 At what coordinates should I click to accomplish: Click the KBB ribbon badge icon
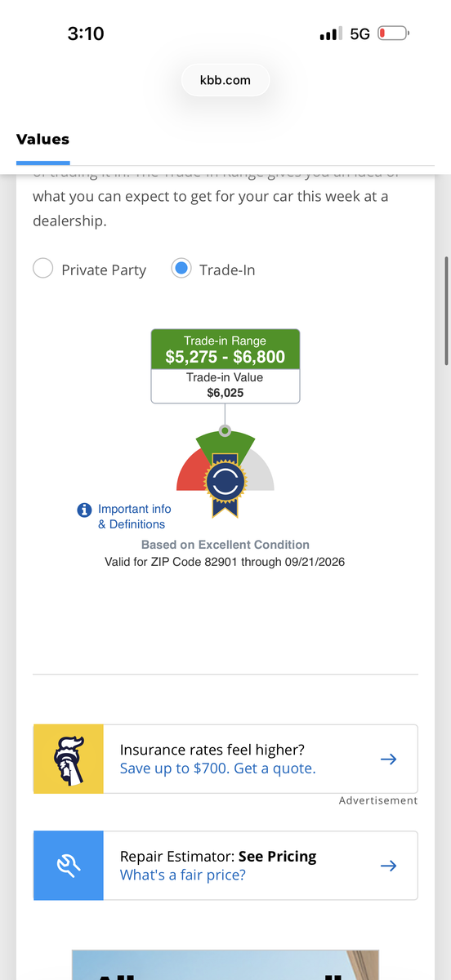225,484
